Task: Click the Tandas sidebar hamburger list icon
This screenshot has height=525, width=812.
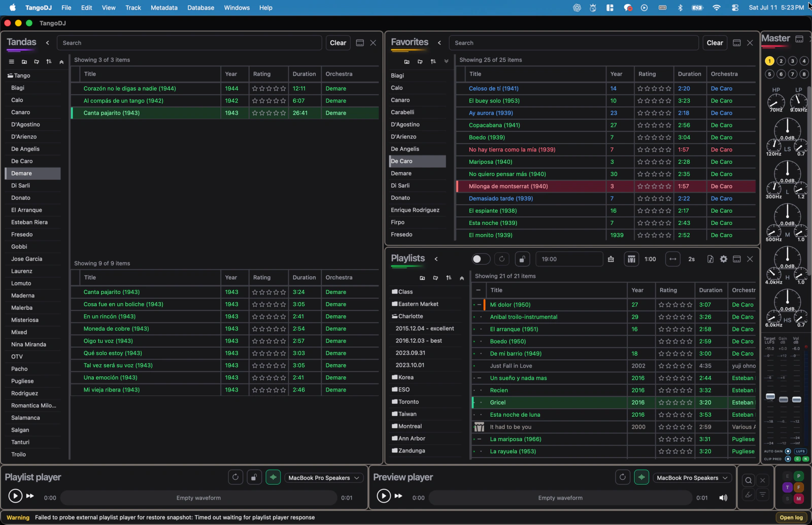Action: [11, 61]
